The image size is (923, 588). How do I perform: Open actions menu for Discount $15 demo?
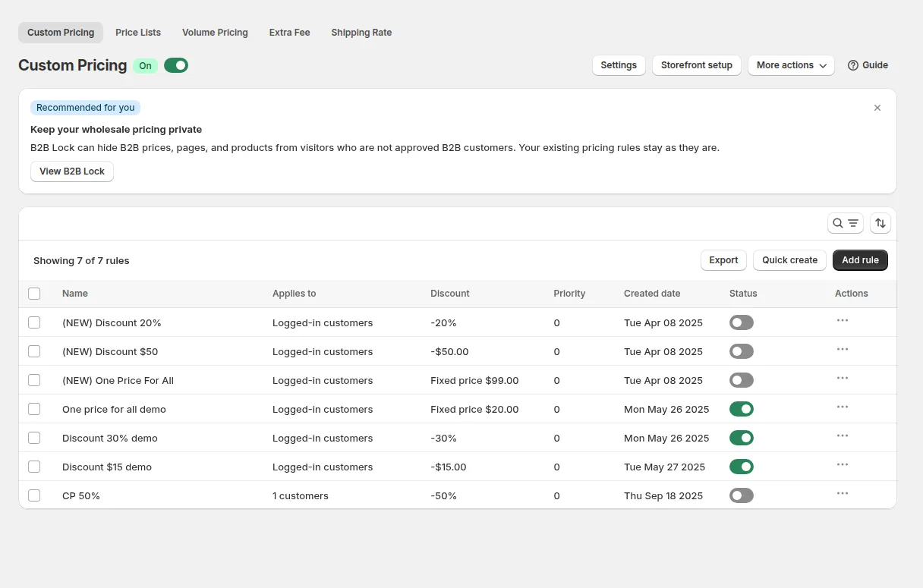tap(843, 465)
